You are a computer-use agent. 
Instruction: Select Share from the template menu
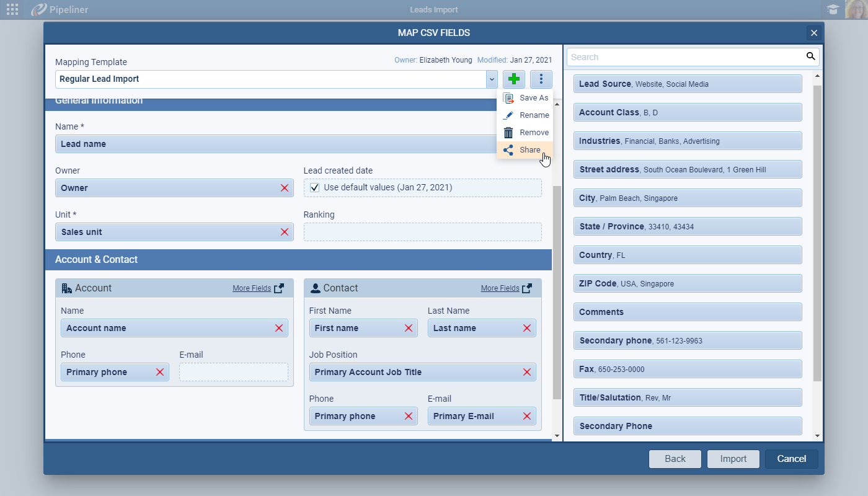(529, 149)
